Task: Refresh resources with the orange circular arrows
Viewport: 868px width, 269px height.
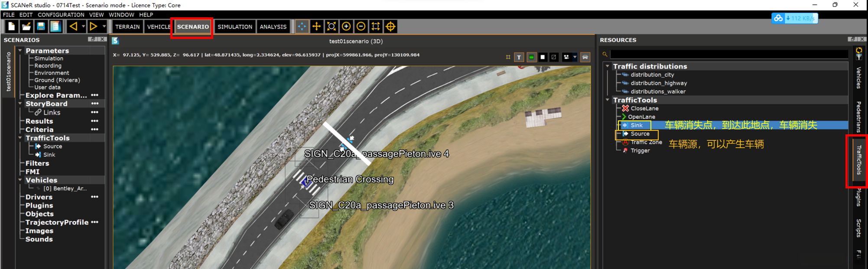Action: click(859, 50)
